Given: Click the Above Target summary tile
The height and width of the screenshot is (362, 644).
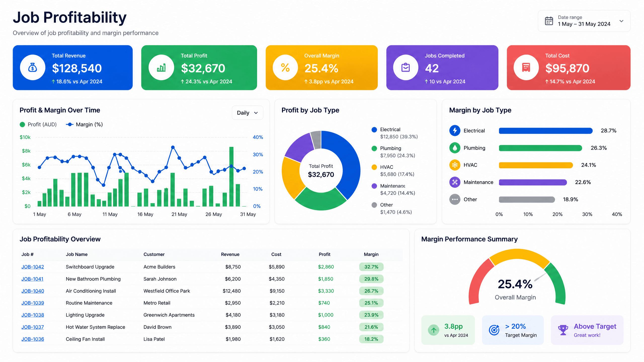Looking at the screenshot, I should point(587,330).
